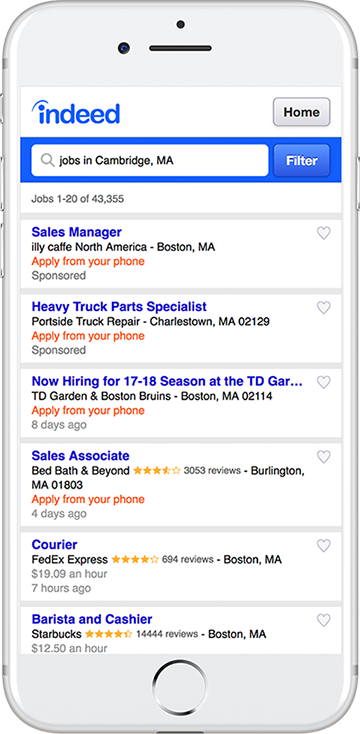Open 3053 reviews for Bed Bath & Beyond

pos(212,470)
